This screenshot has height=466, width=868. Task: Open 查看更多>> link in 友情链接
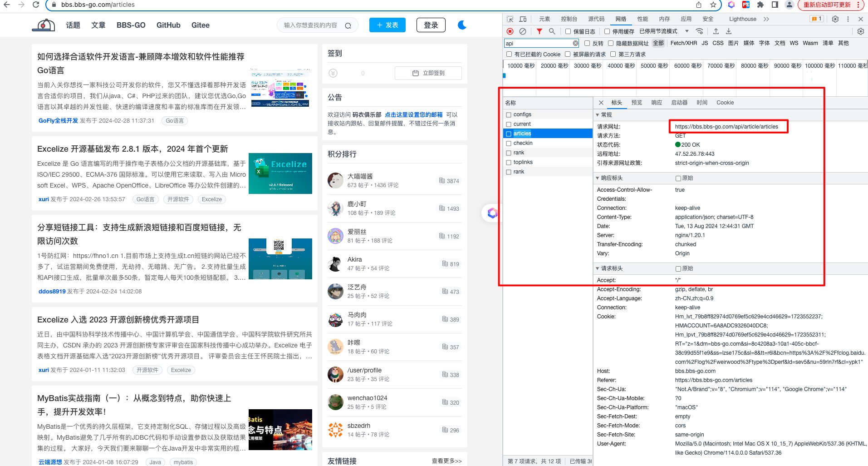click(x=446, y=461)
